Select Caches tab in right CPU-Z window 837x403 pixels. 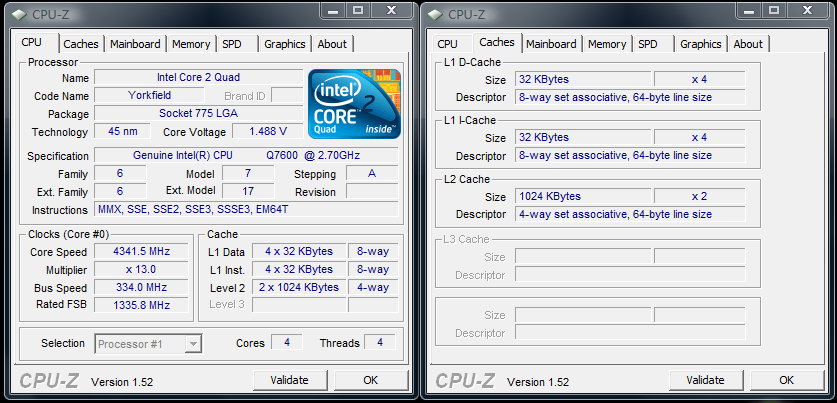(x=497, y=42)
